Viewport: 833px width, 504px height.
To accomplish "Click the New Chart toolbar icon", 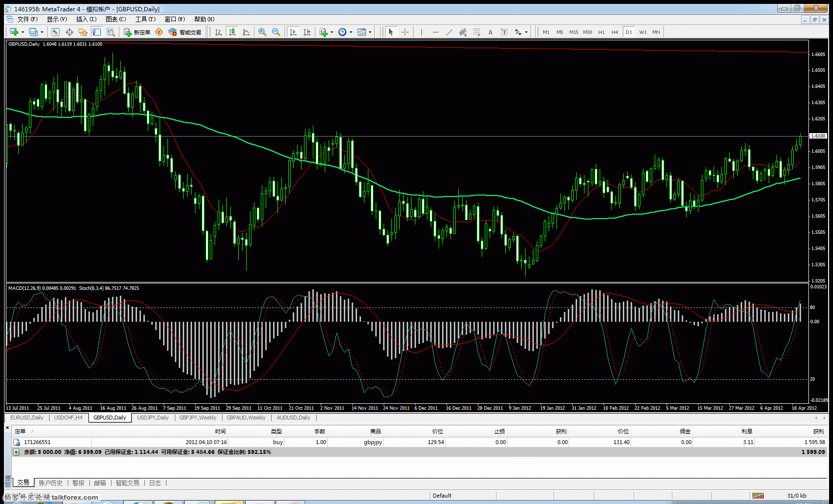I will (14, 32).
